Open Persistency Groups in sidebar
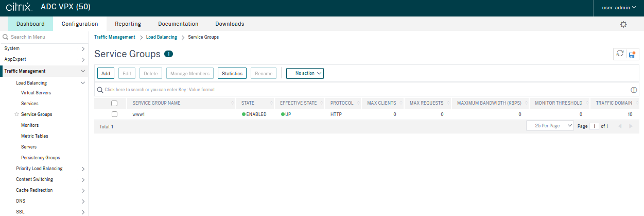The width and height of the screenshot is (644, 216). [41, 158]
